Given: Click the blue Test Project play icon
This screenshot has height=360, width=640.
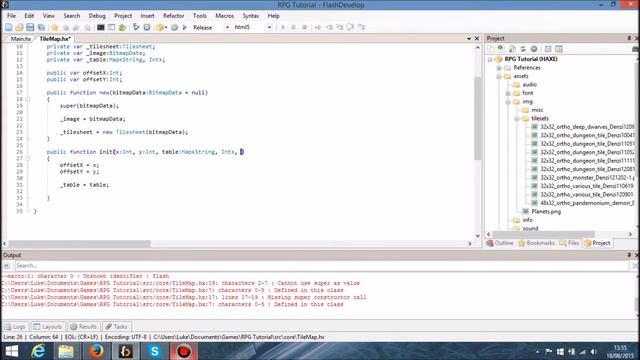Looking at the screenshot, I should pyautogui.click(x=184, y=27).
